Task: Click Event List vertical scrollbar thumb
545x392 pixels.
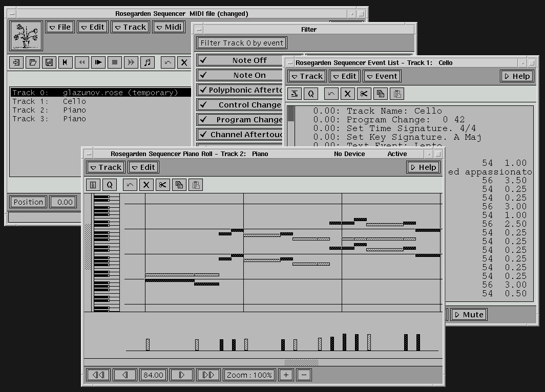Action: coord(291,114)
